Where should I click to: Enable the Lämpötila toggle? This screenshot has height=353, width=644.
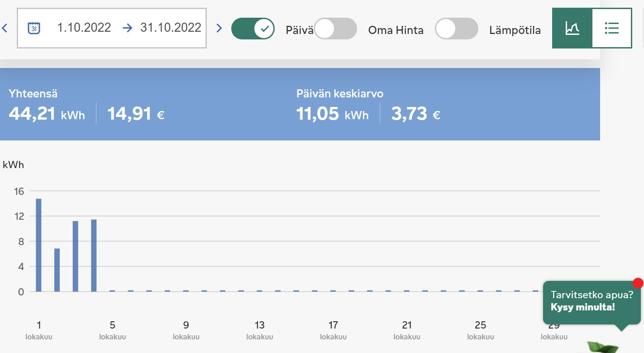(x=457, y=29)
